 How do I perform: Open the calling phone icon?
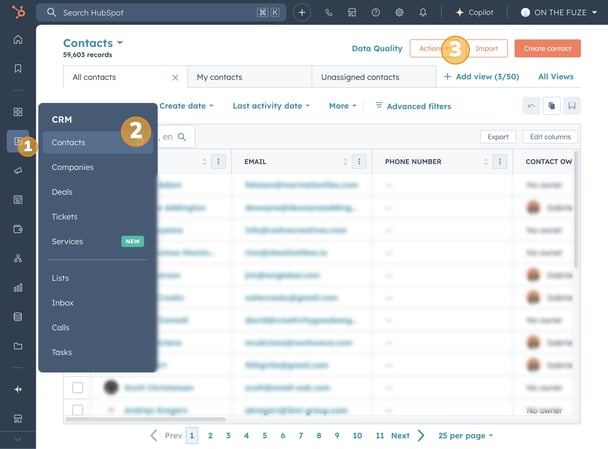click(x=329, y=12)
